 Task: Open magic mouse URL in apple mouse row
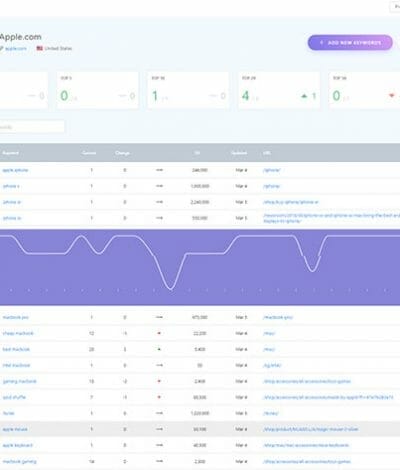pos(311,429)
